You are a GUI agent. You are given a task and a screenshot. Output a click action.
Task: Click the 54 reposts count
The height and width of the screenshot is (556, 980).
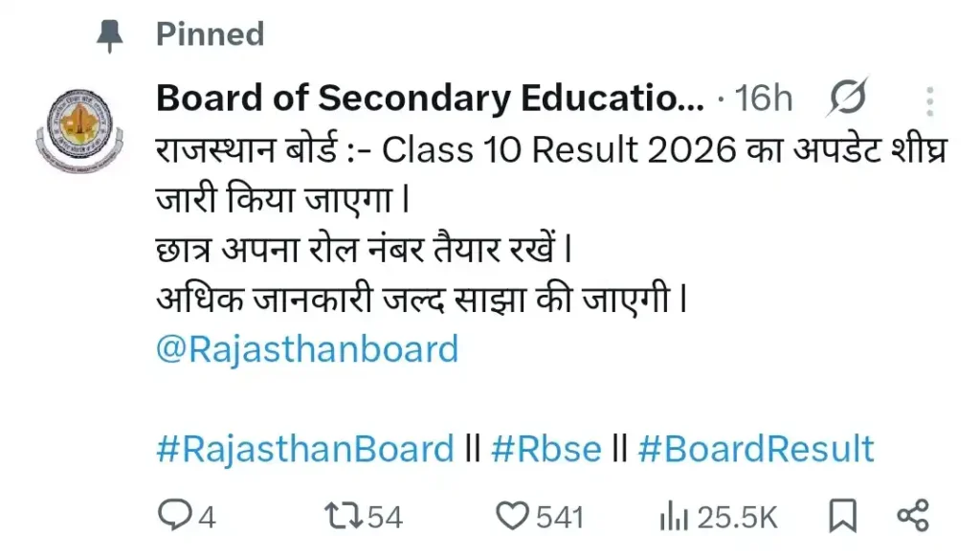click(380, 516)
